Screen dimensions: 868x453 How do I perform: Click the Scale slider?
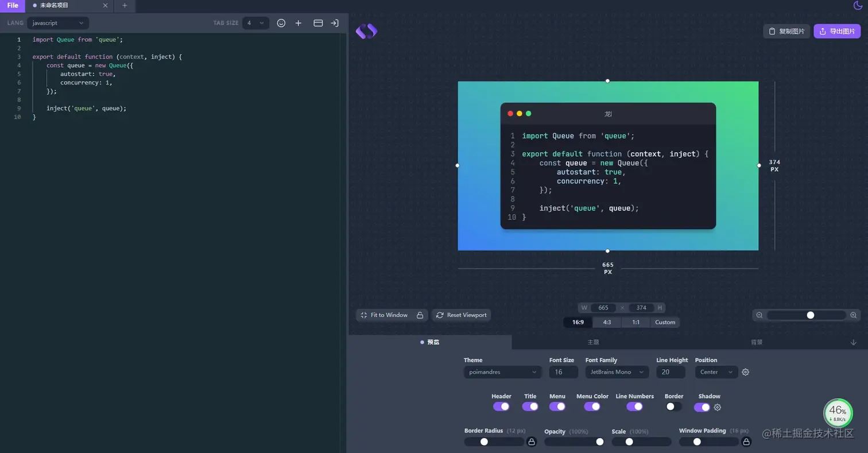(x=642, y=442)
